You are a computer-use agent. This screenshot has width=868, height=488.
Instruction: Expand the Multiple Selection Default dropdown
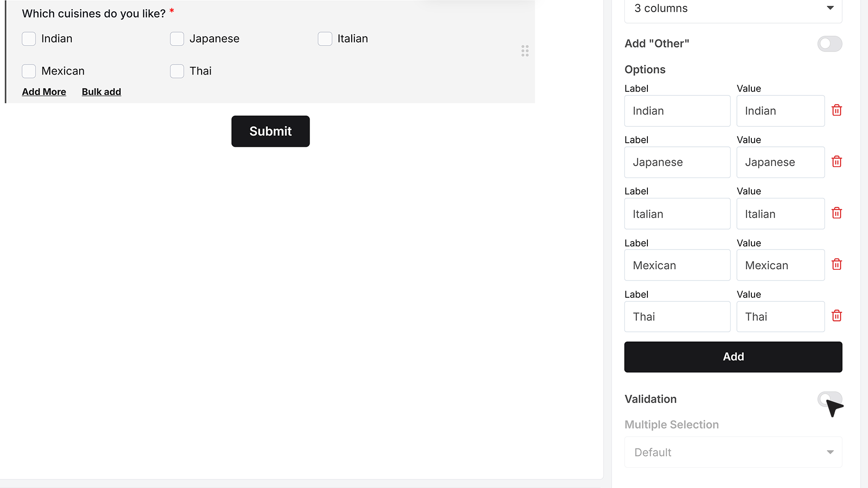tap(733, 452)
